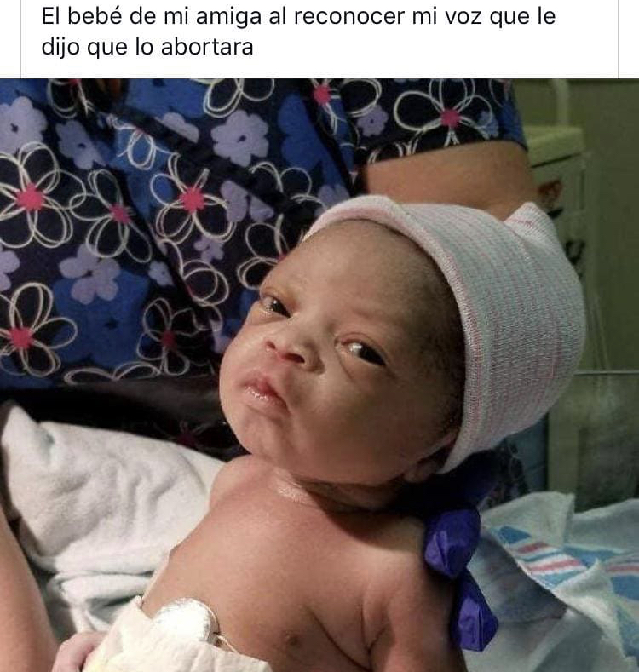639x672 pixels.
Task: Open the newborn baby photo in the post
Action: [319, 375]
